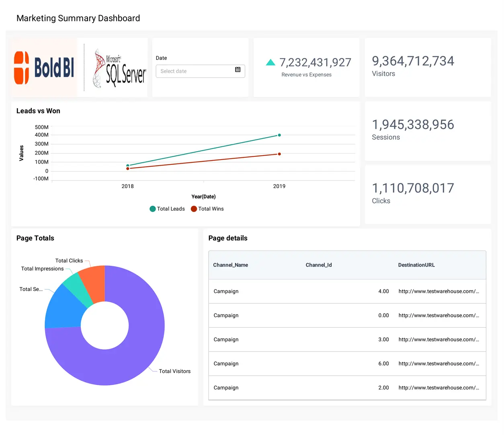Select the Total Wins legend marker
The width and height of the screenshot is (504, 435).
coord(194,209)
